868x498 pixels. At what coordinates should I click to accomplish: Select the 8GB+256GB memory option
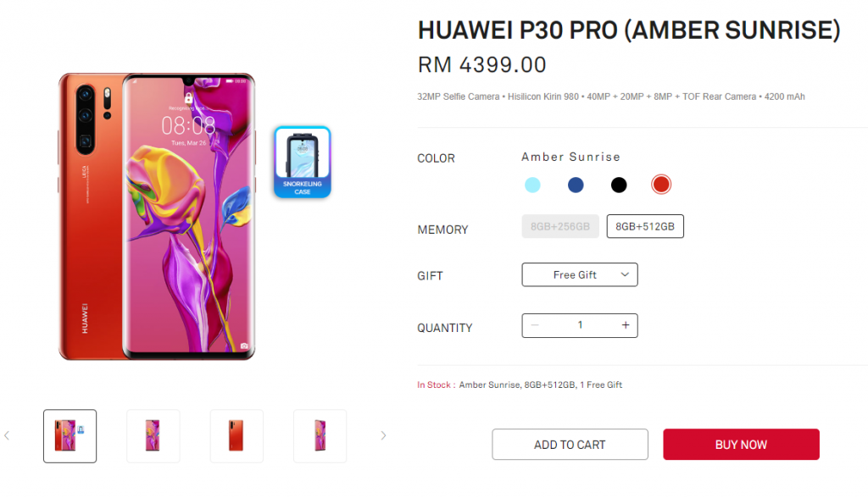point(560,226)
